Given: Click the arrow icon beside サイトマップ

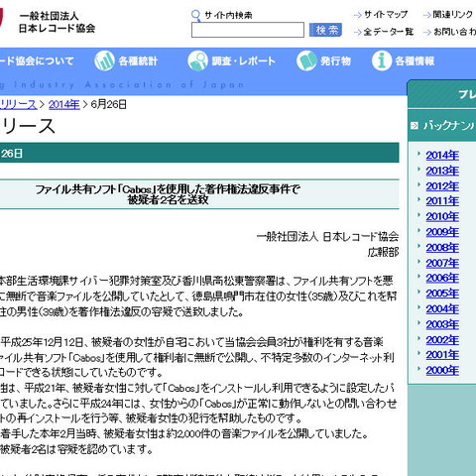Looking at the screenshot, I should pos(357,15).
